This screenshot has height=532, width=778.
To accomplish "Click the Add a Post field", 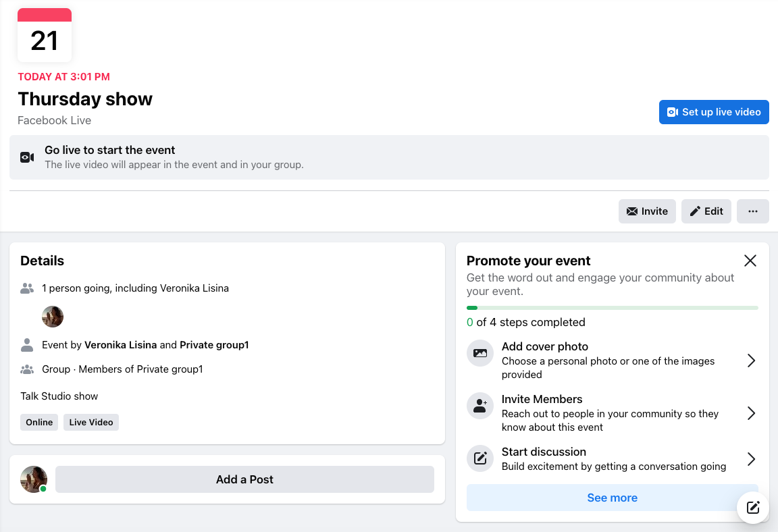I will point(244,479).
